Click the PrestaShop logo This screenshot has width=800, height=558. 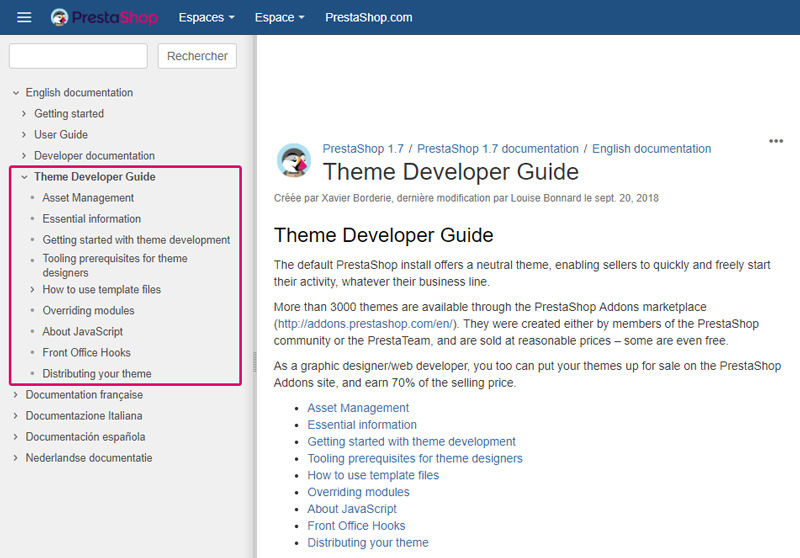(x=104, y=17)
